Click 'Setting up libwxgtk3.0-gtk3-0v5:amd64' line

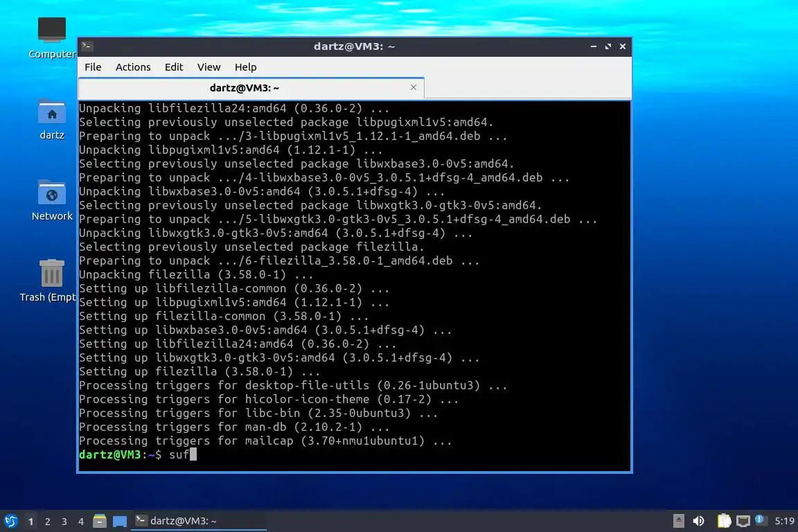pos(279,358)
